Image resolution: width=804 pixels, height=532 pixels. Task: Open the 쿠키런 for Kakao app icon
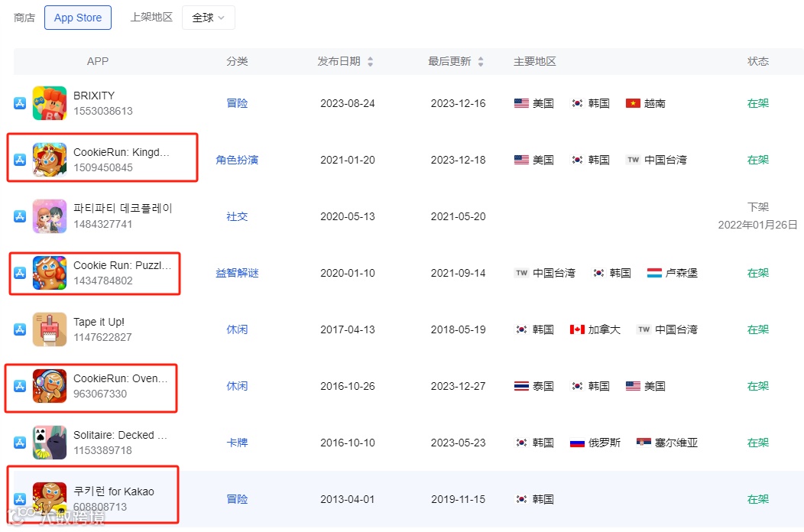(50, 498)
